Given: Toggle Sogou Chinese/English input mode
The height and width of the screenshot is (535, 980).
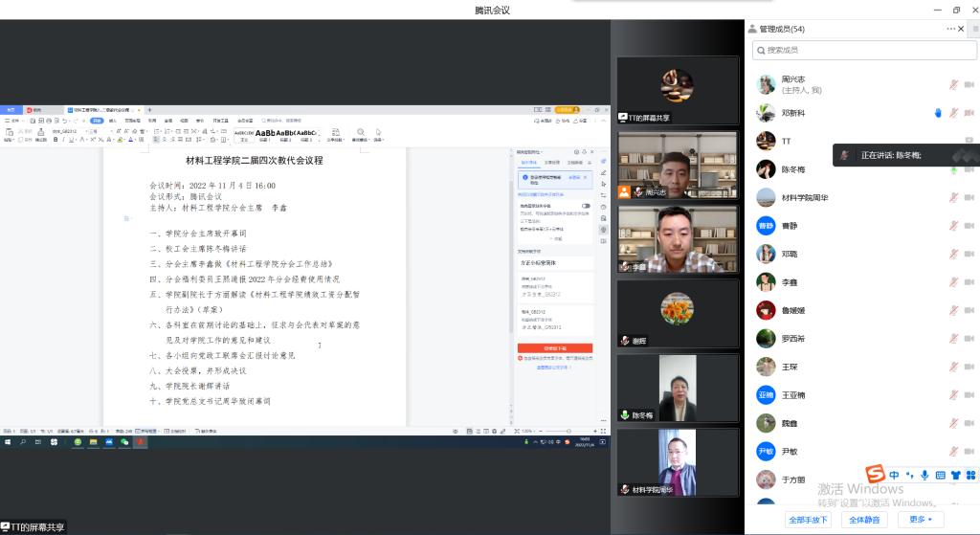Looking at the screenshot, I should click(894, 476).
